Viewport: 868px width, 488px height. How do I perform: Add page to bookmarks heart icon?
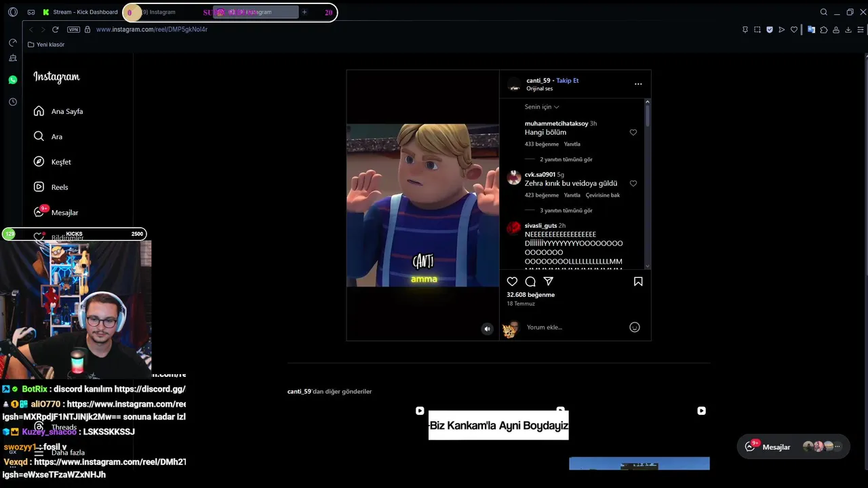click(794, 30)
